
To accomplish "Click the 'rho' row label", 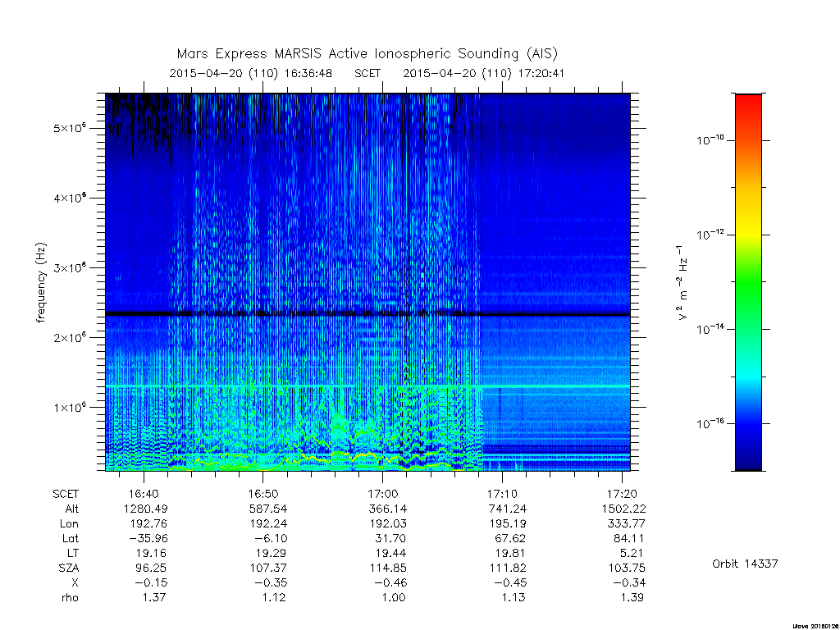I will (70, 597).
